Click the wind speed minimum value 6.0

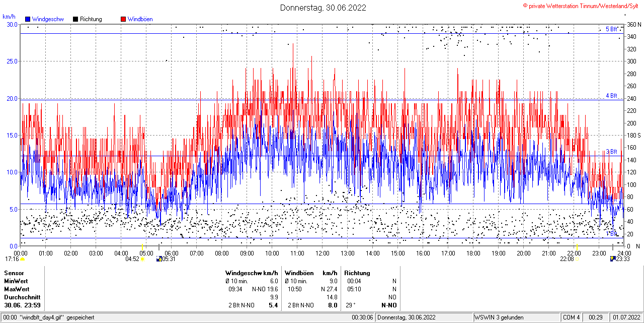pos(274,281)
